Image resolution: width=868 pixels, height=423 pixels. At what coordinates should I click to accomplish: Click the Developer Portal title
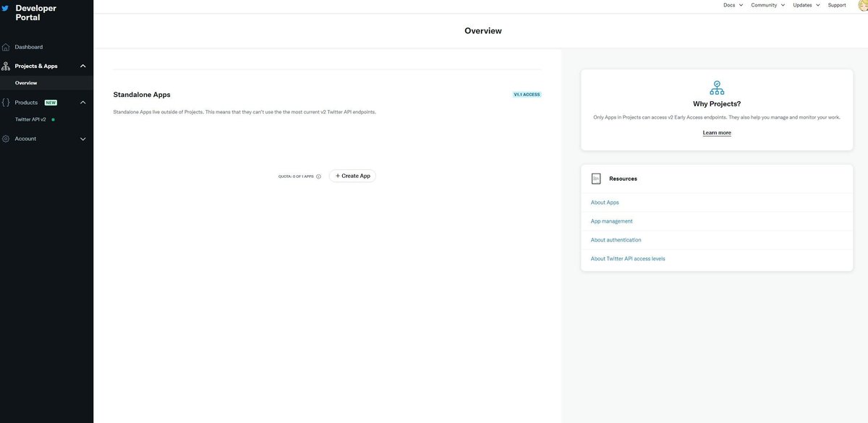coord(35,13)
